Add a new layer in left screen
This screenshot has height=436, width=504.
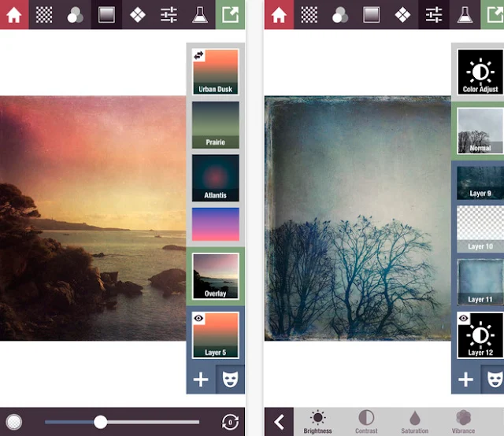pos(201,379)
